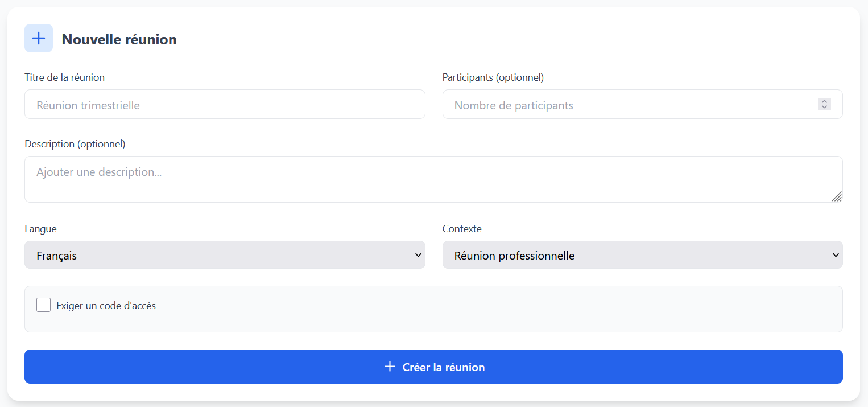Click the chevron on the Contexte selector
The width and height of the screenshot is (868, 407).
[834, 255]
